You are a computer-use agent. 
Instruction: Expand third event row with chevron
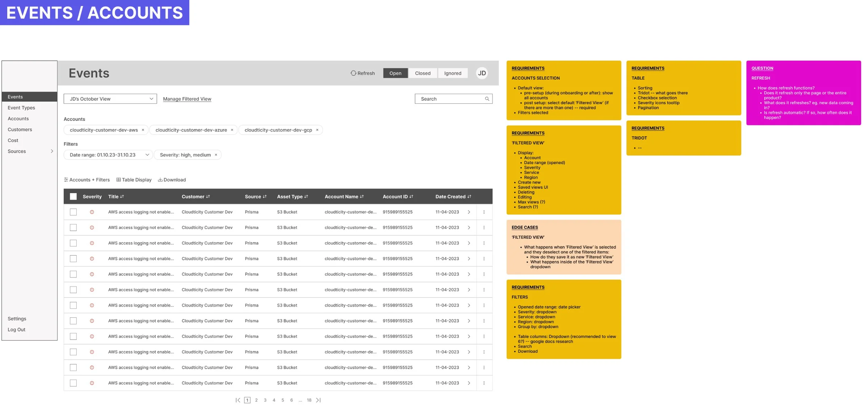point(469,243)
